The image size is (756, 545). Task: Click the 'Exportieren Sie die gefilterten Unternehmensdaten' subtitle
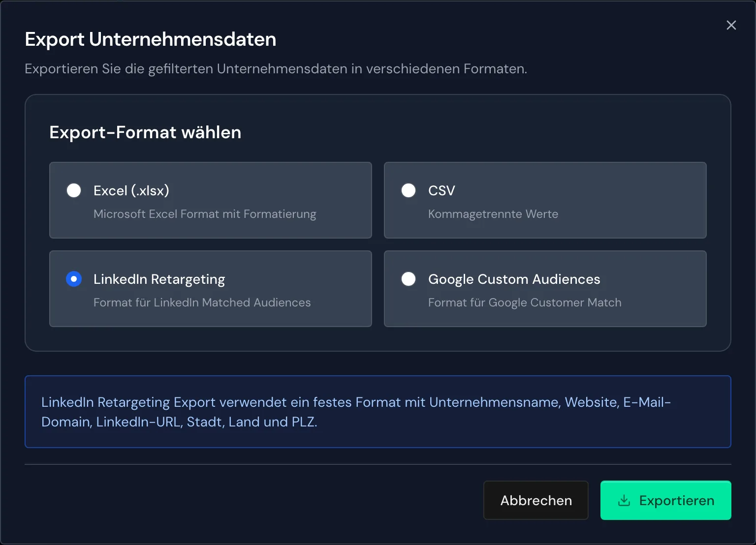pos(276,69)
